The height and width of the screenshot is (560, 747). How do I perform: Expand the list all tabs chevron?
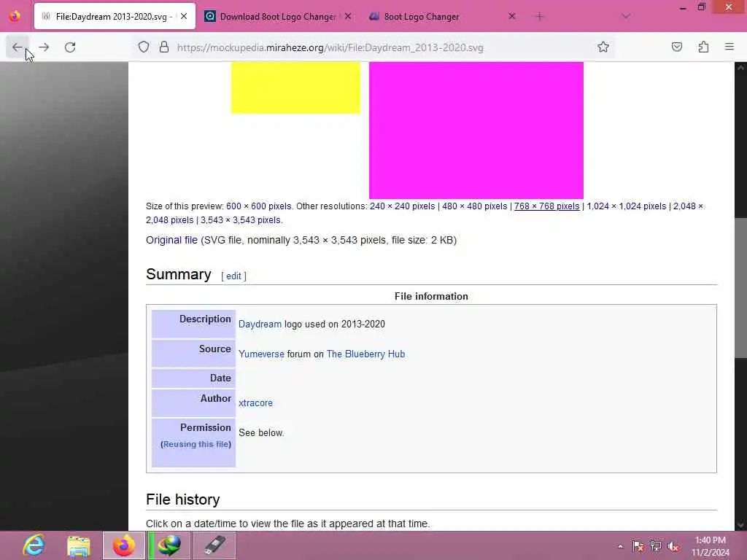point(626,17)
